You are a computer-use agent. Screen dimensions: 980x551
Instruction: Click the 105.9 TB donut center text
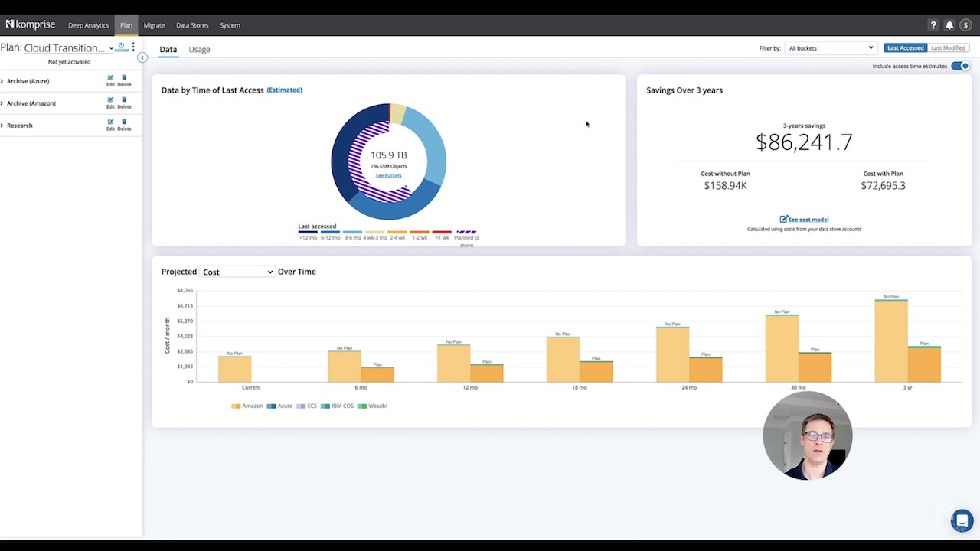(388, 155)
